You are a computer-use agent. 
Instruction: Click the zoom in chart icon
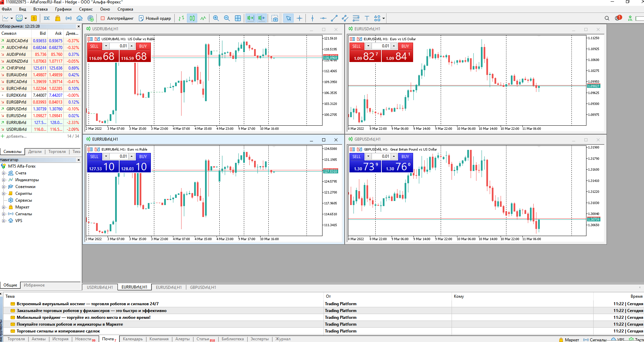(x=216, y=18)
